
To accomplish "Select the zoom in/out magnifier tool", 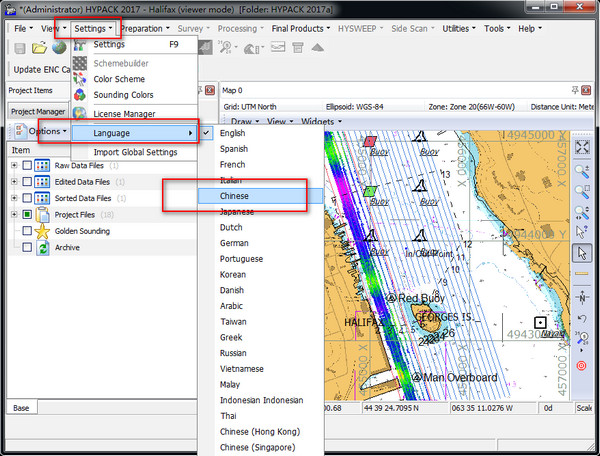I will [582, 171].
